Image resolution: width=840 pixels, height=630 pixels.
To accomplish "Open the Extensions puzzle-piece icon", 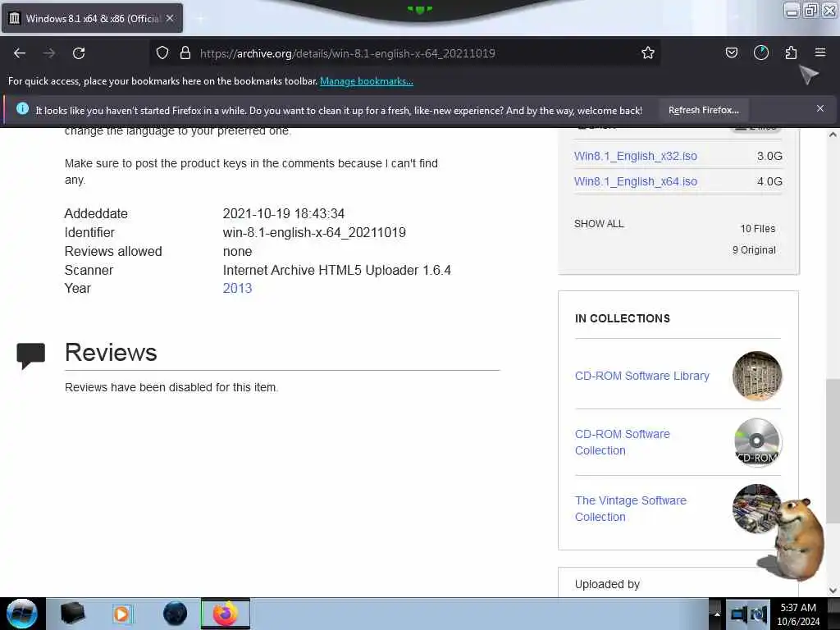I will coord(791,52).
